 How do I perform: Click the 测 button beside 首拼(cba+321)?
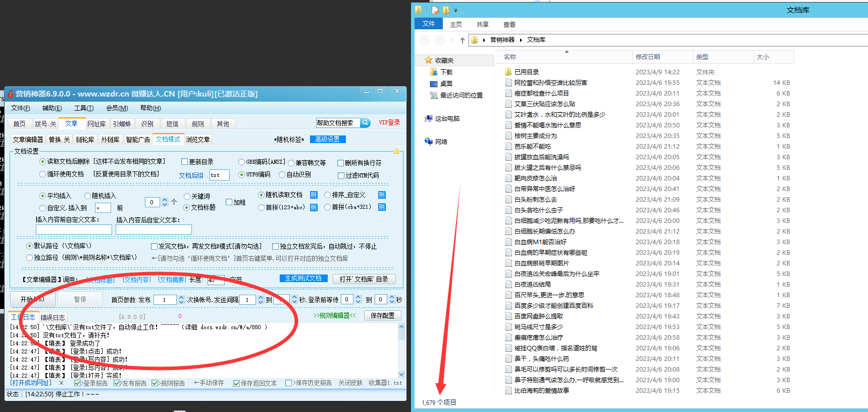coord(382,207)
